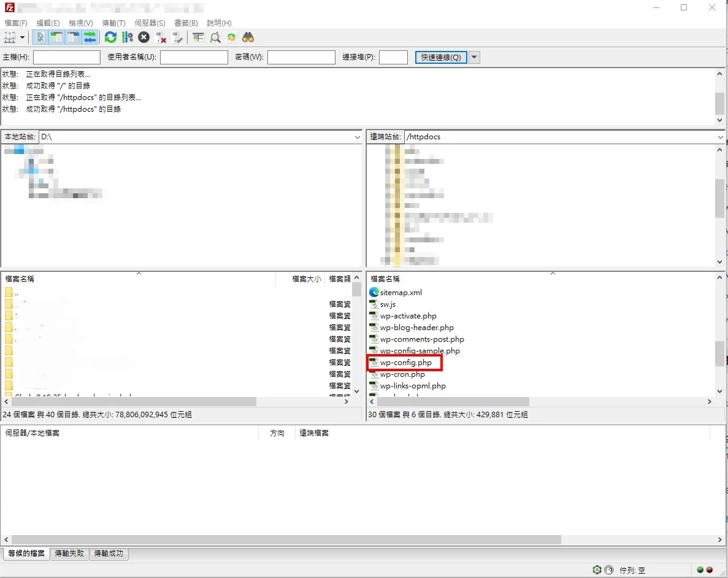Select wp-cron.php file
This screenshot has height=578, width=728.
pyautogui.click(x=402, y=374)
